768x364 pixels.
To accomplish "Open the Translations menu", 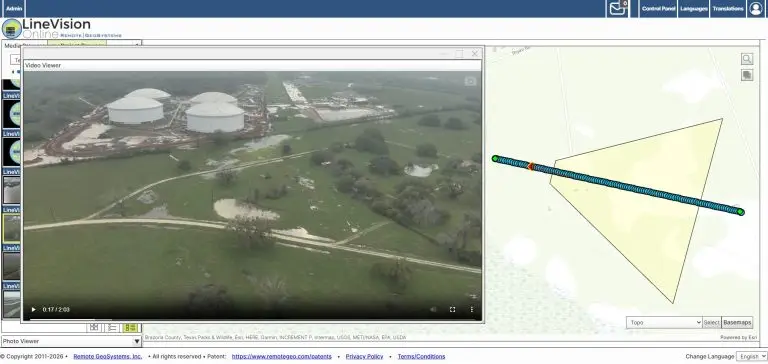I will coord(728,8).
